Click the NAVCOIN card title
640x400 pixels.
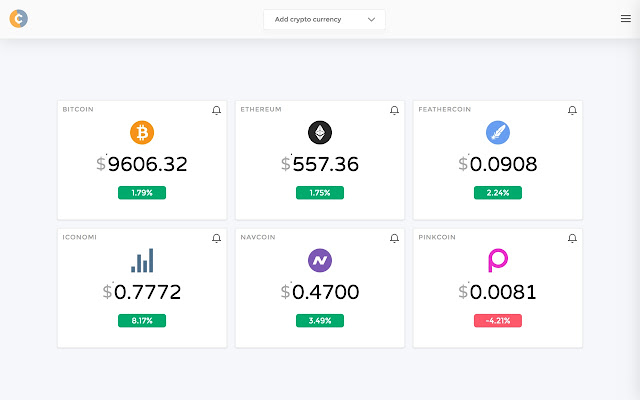(258, 237)
